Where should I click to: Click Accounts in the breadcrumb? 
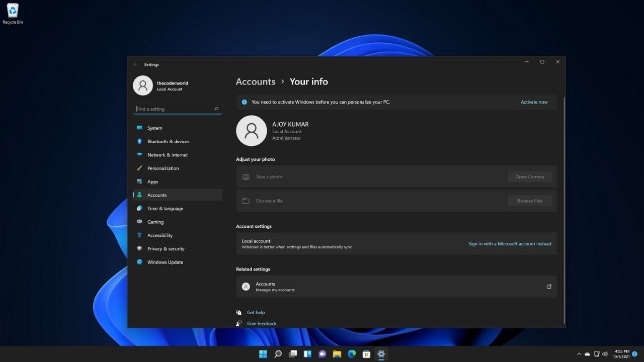click(256, 81)
